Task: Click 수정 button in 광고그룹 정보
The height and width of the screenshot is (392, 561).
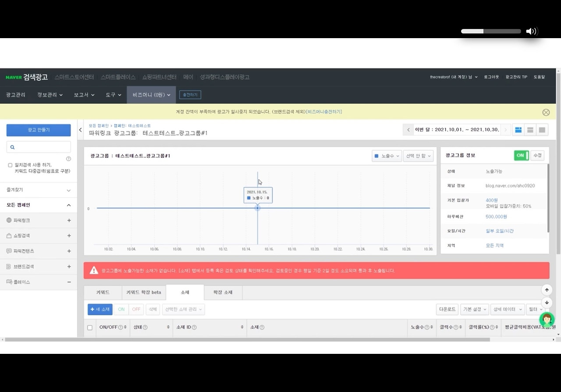Action: coord(537,155)
